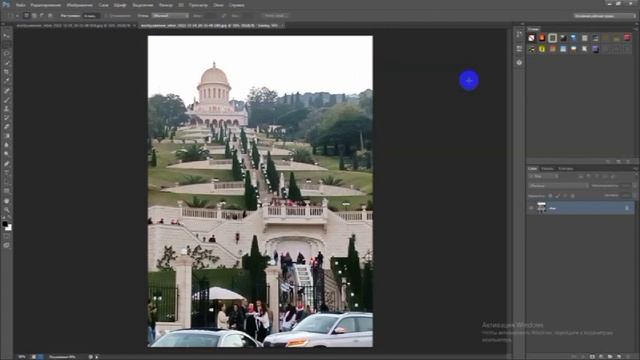Click the Фон layer thumbnail

(x=541, y=208)
